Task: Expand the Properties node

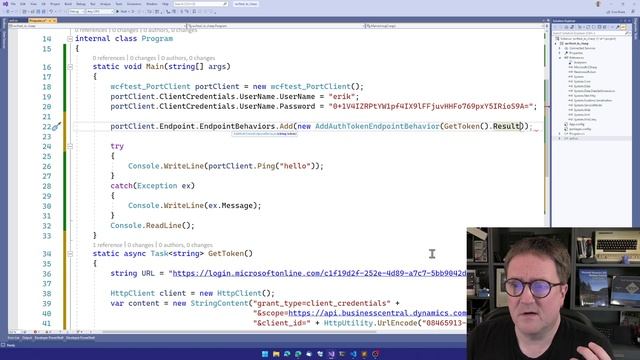Action: coord(560,53)
